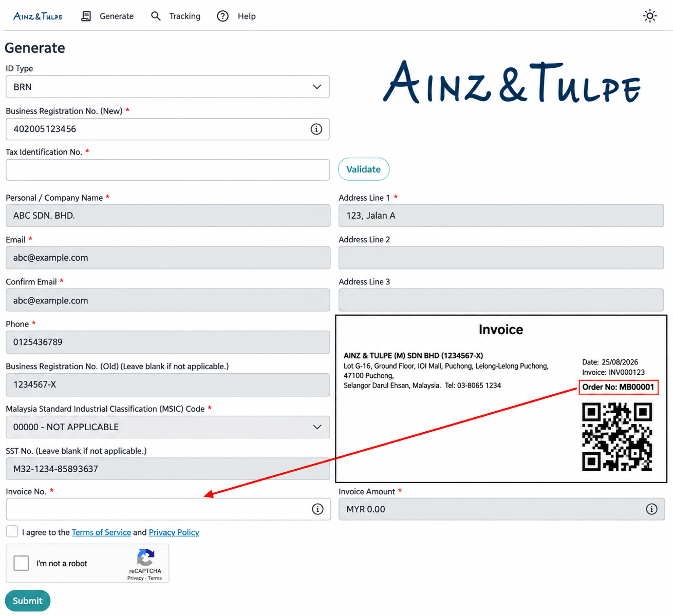Click info icon in Invoice Amount field
The image size is (673, 616).
point(651,509)
